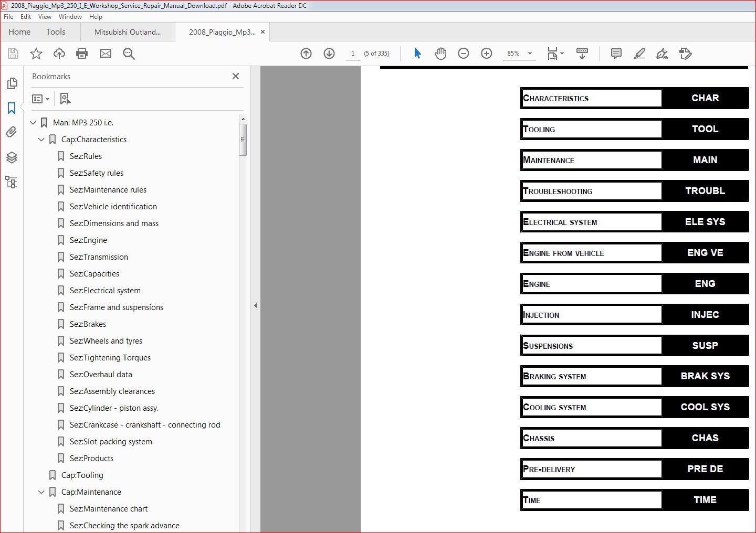
Task: Select the Sez:Tightening Torques bookmark
Action: pos(110,358)
